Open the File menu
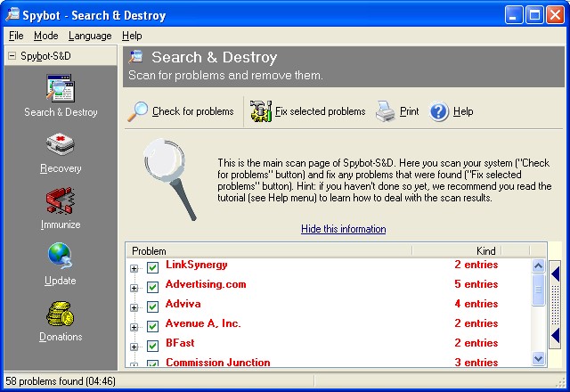570x392 pixels. (16, 36)
